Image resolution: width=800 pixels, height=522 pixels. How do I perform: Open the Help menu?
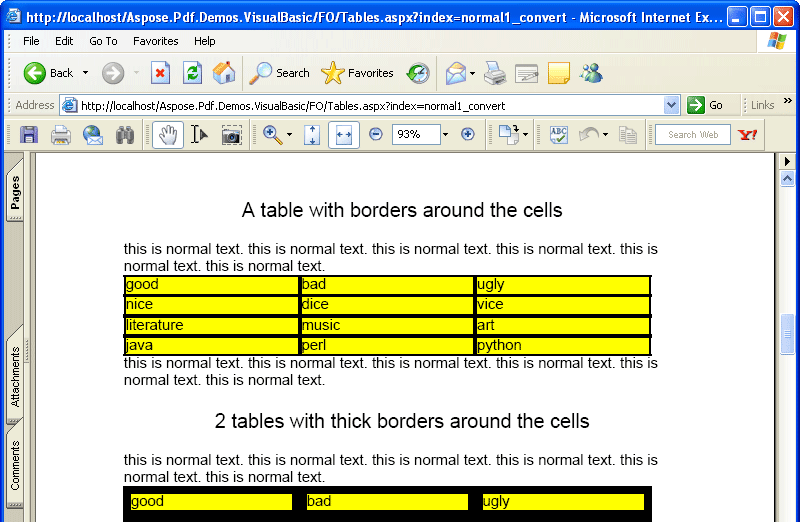click(205, 41)
